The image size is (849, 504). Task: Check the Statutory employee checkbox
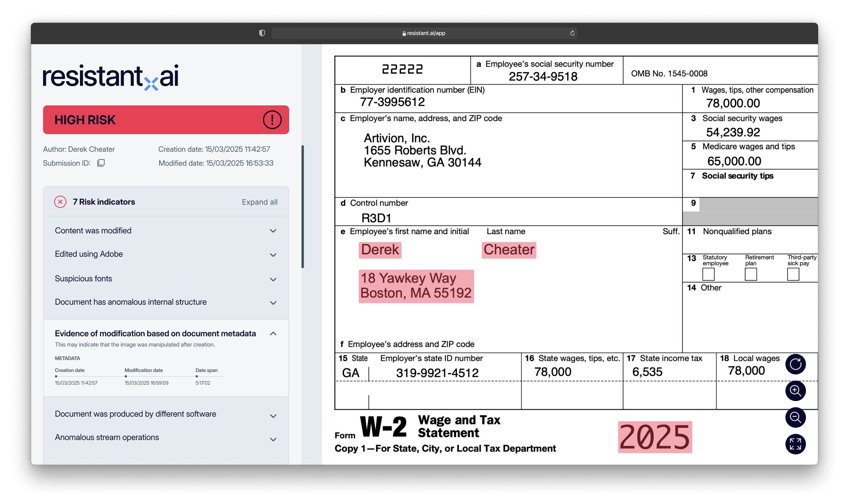[708, 274]
